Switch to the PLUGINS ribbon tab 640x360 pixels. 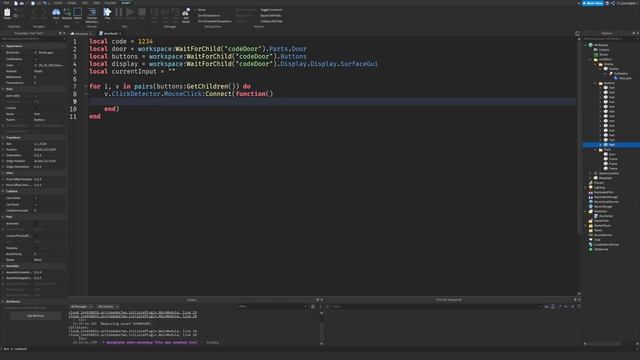click(111, 3)
